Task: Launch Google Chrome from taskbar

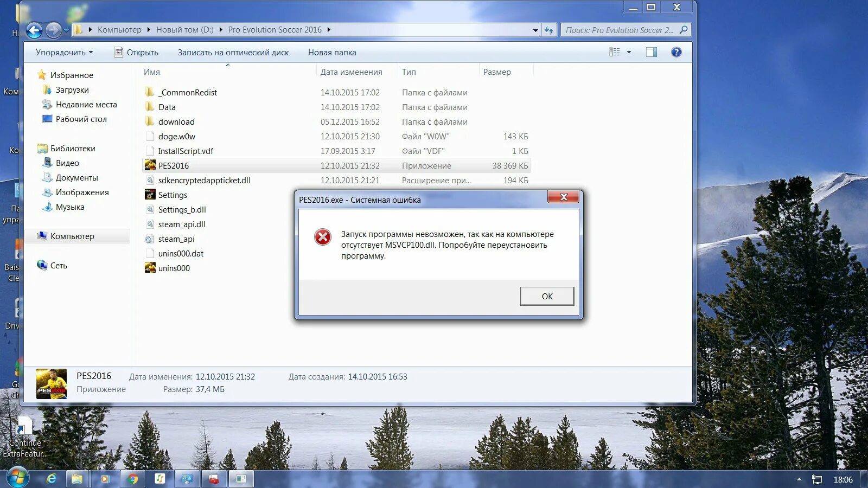Action: tap(132, 479)
